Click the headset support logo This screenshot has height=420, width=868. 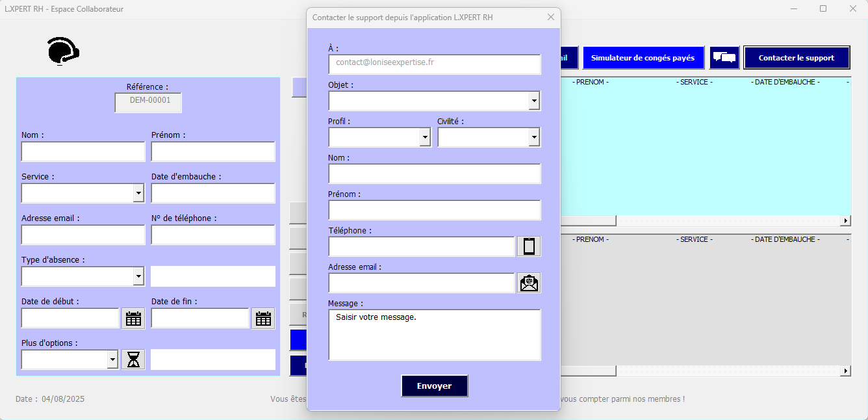[63, 51]
